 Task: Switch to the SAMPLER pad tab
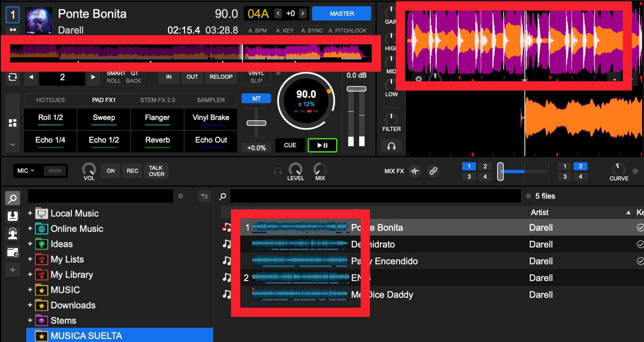coord(211,100)
